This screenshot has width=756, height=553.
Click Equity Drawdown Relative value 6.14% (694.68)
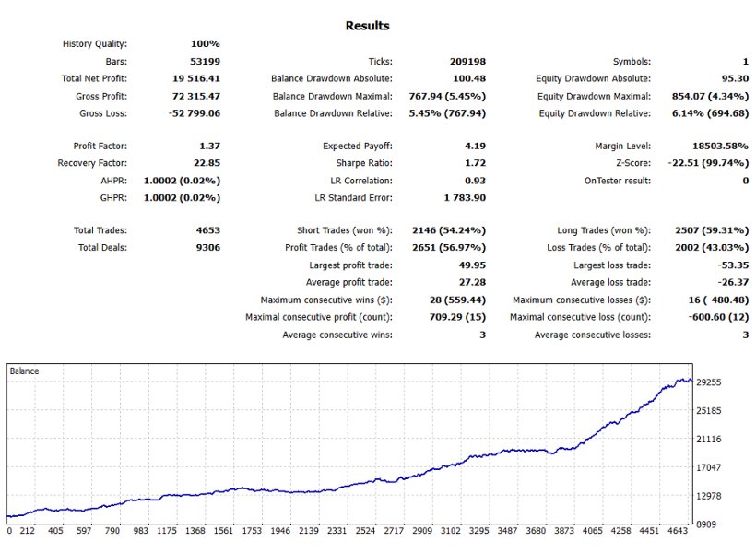point(710,113)
